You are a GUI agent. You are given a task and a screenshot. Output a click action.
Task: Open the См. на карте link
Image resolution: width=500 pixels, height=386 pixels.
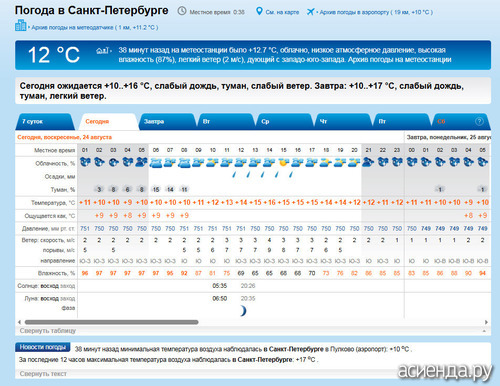[282, 12]
